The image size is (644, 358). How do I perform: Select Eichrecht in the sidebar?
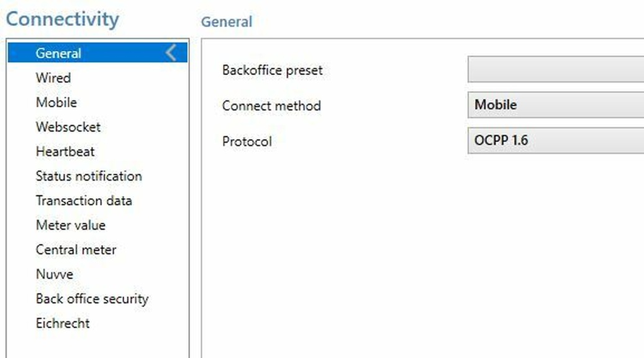pos(63,323)
